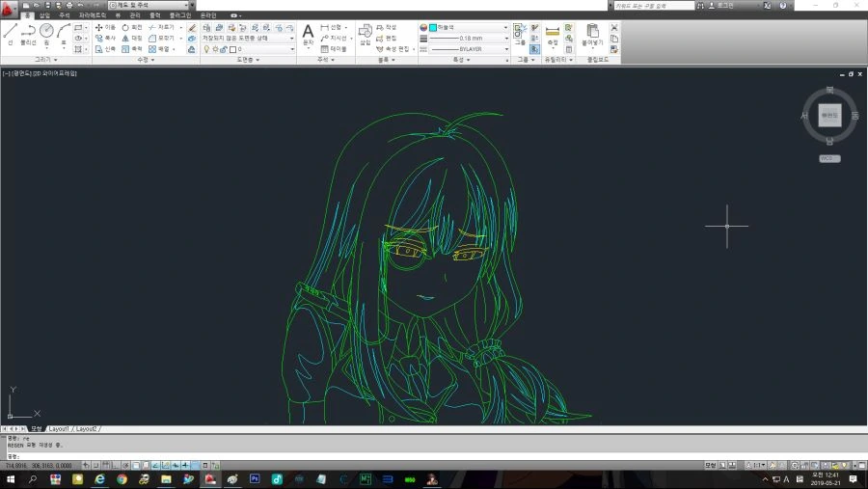Choose the Fillet (모깎기) tool

point(161,39)
